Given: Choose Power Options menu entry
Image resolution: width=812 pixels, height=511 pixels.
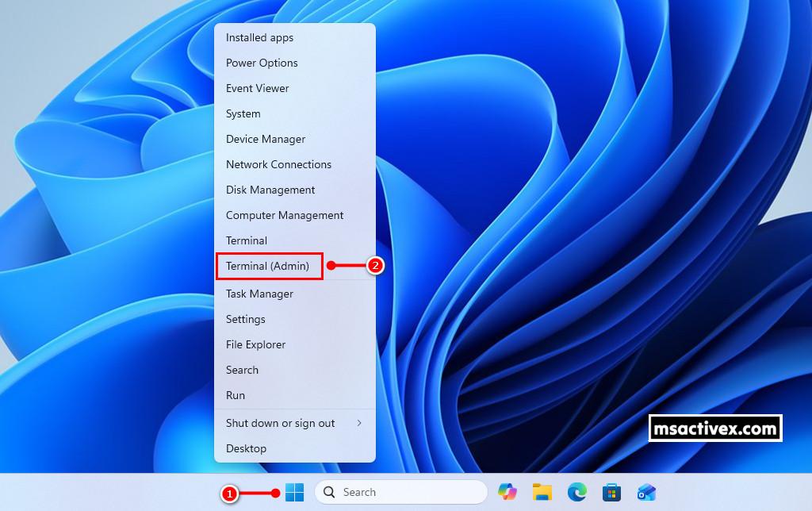Looking at the screenshot, I should (262, 63).
